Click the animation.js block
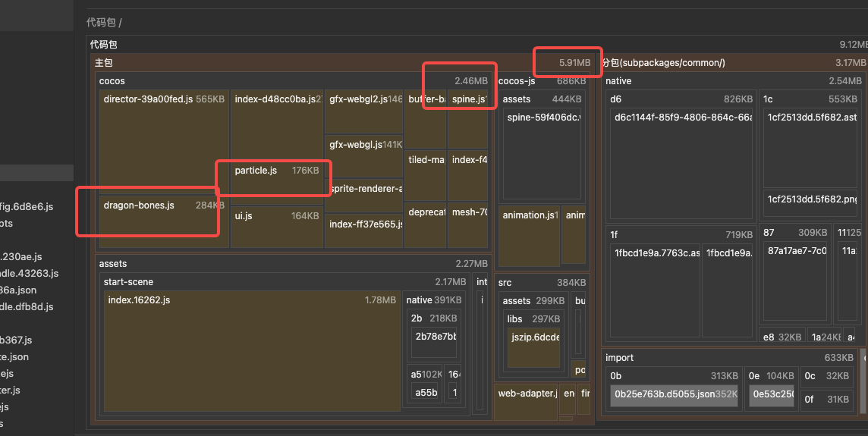 [x=529, y=236]
